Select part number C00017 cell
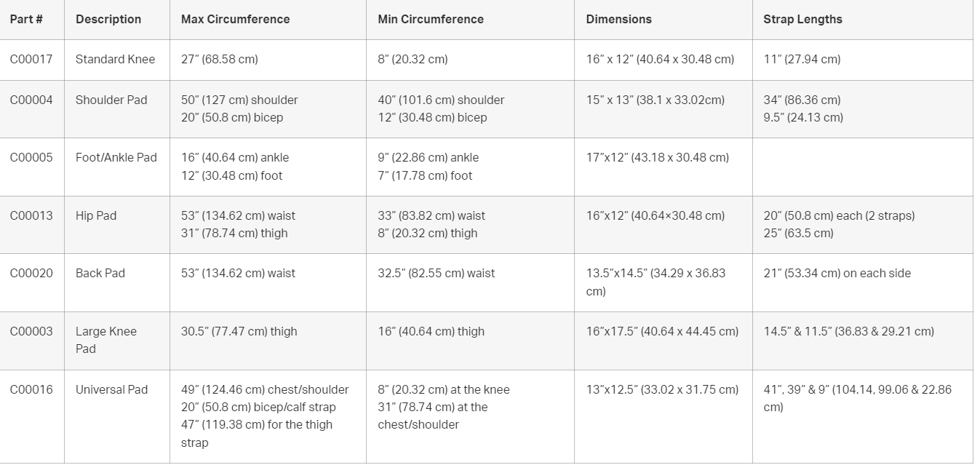980x465 pixels. coord(32,60)
